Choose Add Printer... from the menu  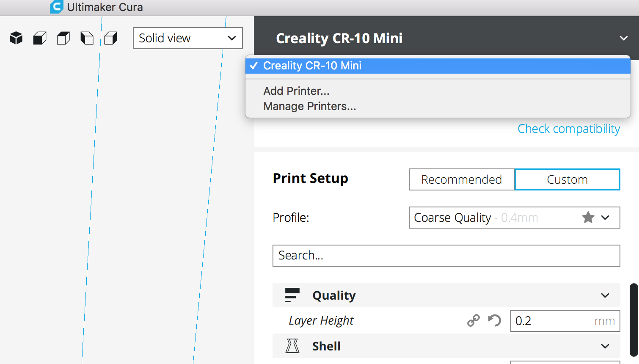(x=296, y=91)
